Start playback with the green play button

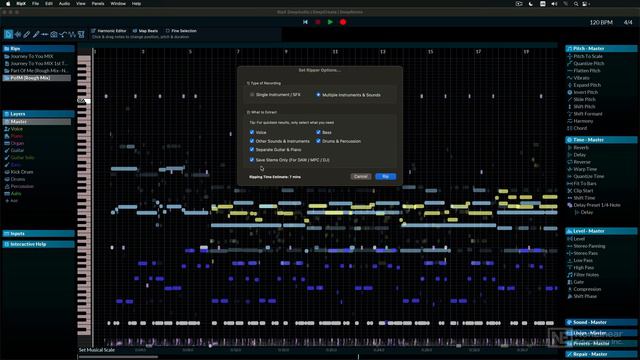[330, 22]
